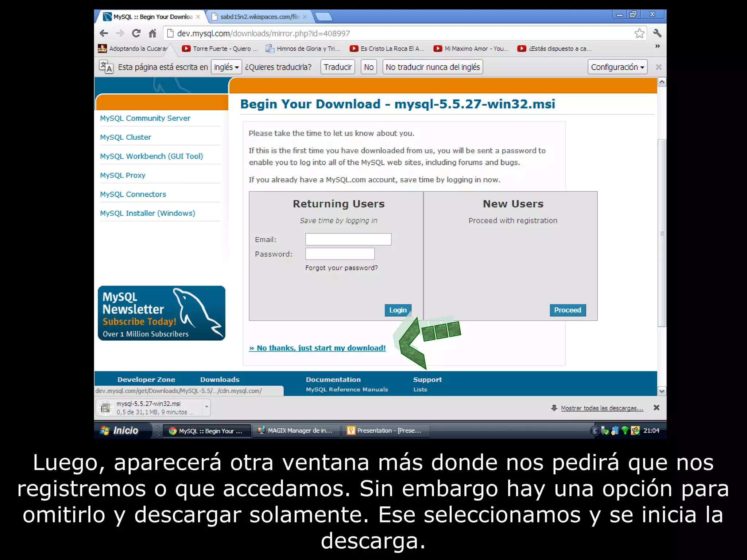747x560 pixels.
Task: Select MAGIX Manager taskbar item
Action: [296, 431]
